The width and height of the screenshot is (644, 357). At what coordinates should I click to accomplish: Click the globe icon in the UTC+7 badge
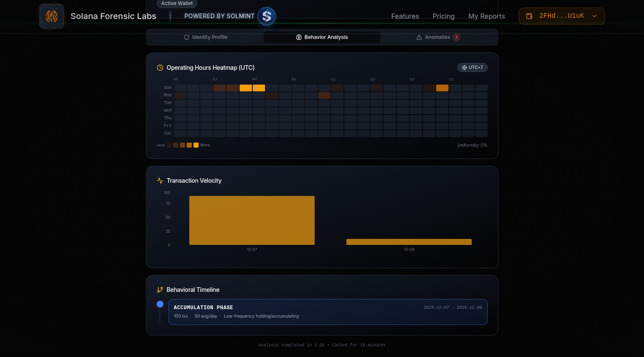click(x=464, y=67)
